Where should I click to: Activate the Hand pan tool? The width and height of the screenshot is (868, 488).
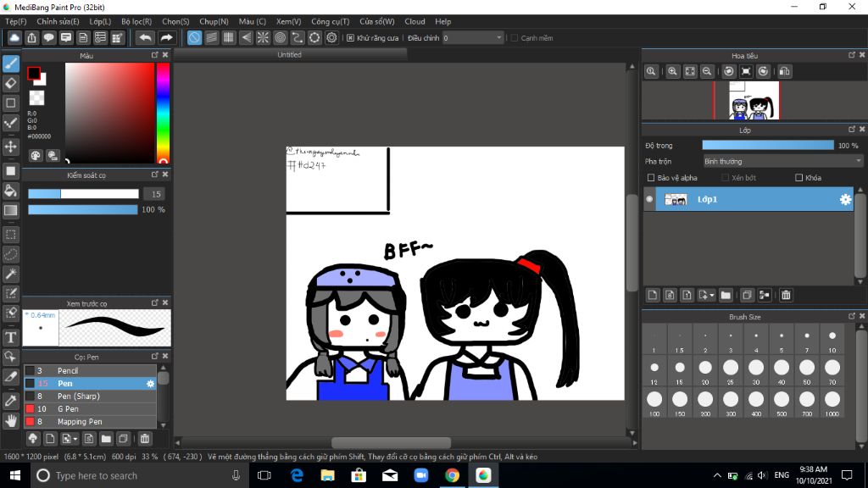coord(11,420)
